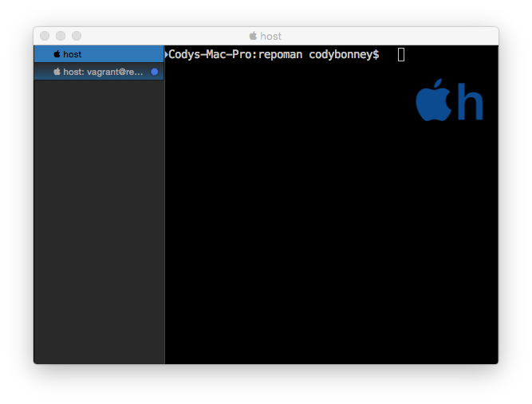Screen dimensions: 532x404
Task: Close the terminal window
Action: tap(45, 36)
